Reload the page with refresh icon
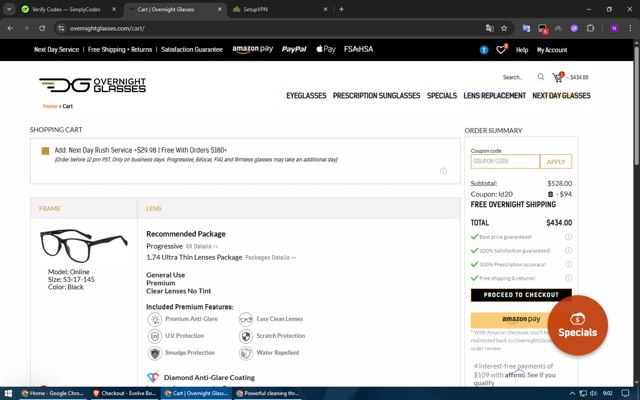This screenshot has height=400, width=640. point(42,28)
